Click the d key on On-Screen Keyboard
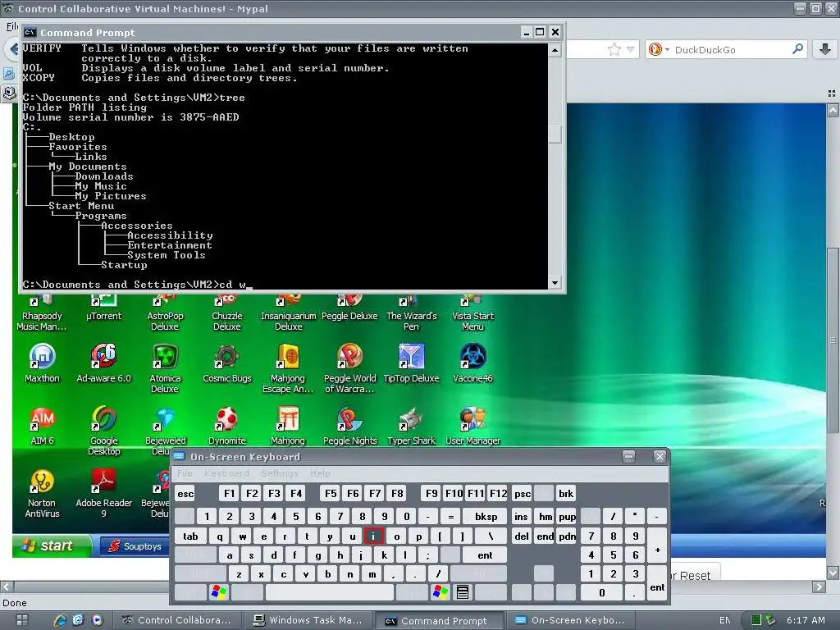The height and width of the screenshot is (630, 840). [274, 555]
